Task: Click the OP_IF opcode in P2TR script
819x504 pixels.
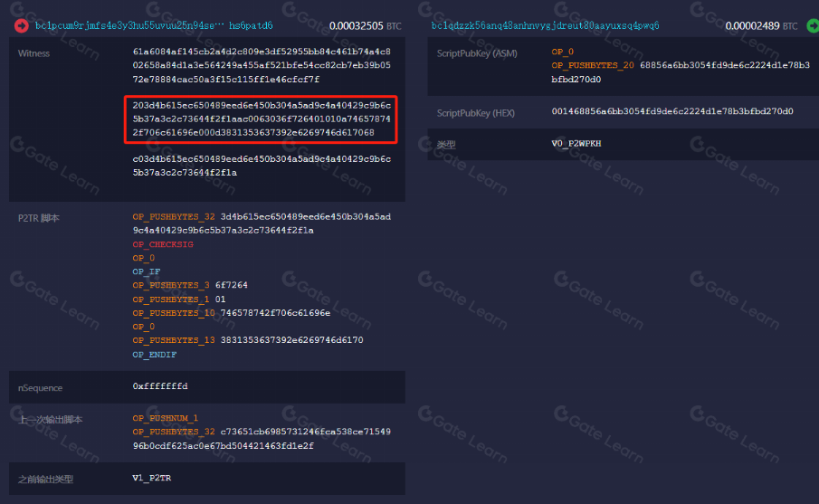Action: (145, 271)
